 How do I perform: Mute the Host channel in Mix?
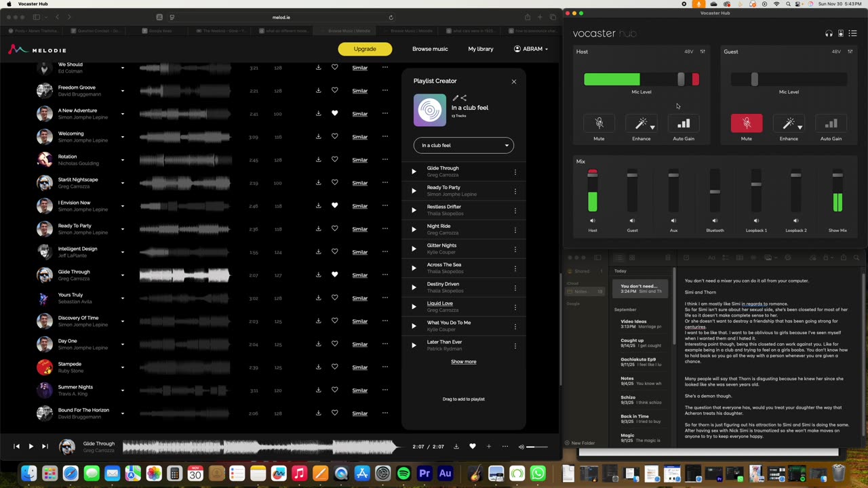pyautogui.click(x=592, y=220)
